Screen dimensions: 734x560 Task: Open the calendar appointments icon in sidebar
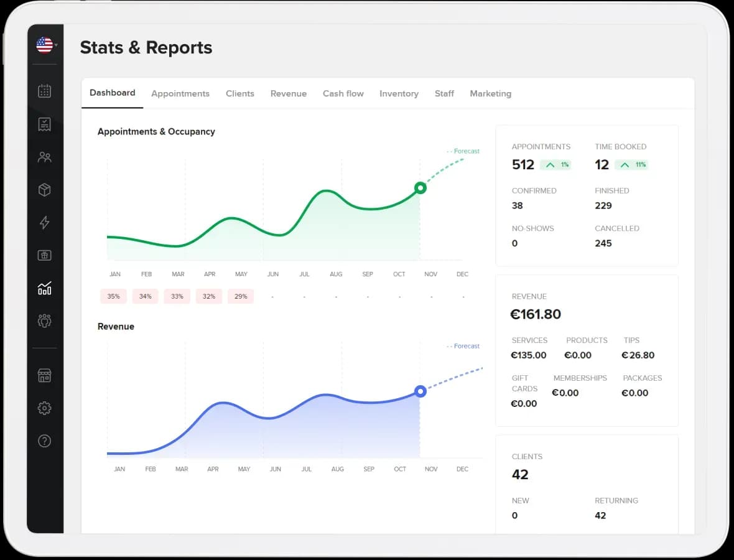pos(44,91)
